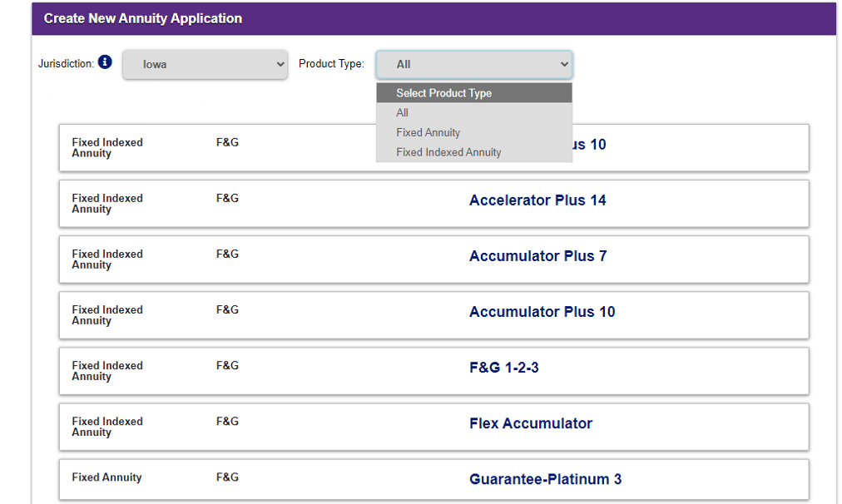842x504 pixels.
Task: Click the Fixed Annuity label for Guarantee-Platinum 3
Action: point(106,477)
